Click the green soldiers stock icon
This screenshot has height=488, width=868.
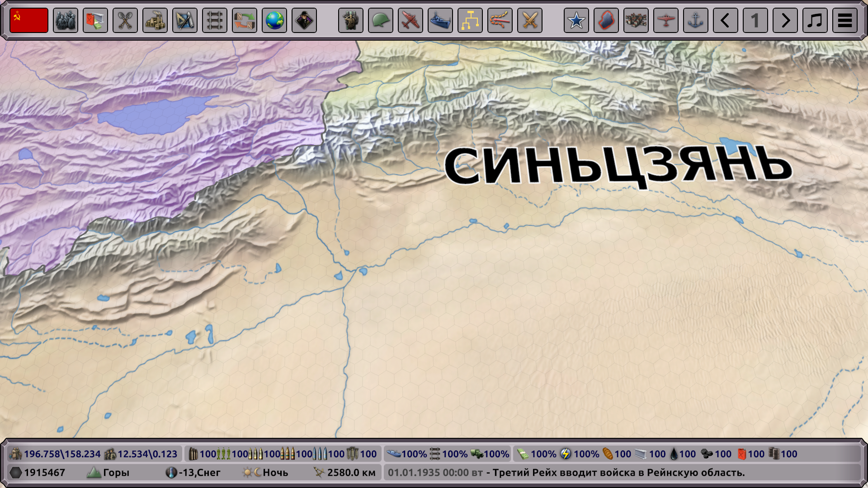[x=223, y=454]
